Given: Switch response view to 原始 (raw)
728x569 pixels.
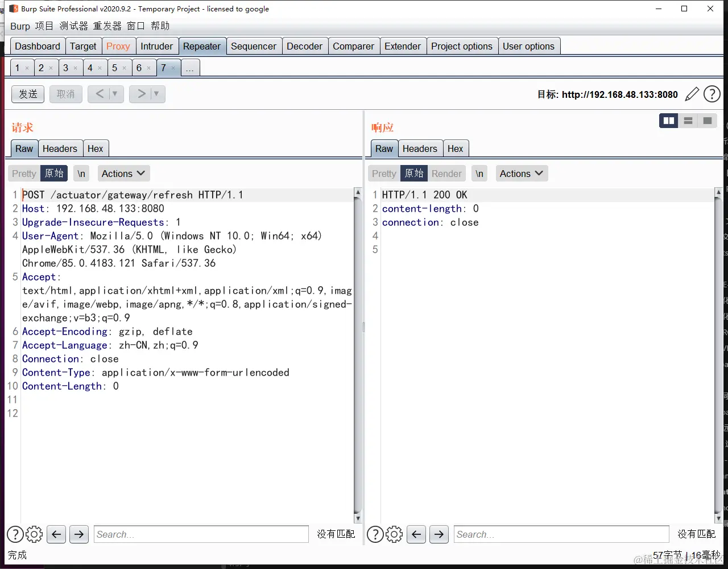Looking at the screenshot, I should [414, 174].
